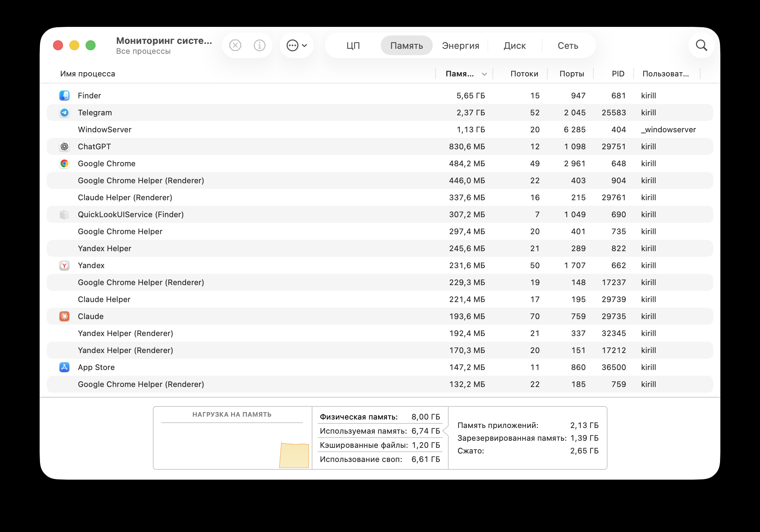The height and width of the screenshot is (532, 760).
Task: Switch to the ЦП tab
Action: pyautogui.click(x=353, y=46)
